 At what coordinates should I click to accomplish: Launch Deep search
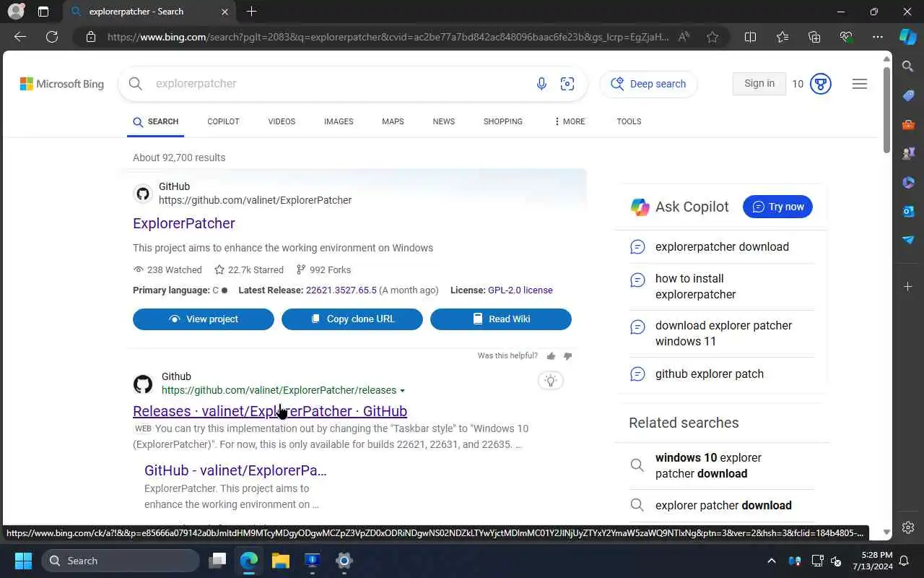pos(648,84)
